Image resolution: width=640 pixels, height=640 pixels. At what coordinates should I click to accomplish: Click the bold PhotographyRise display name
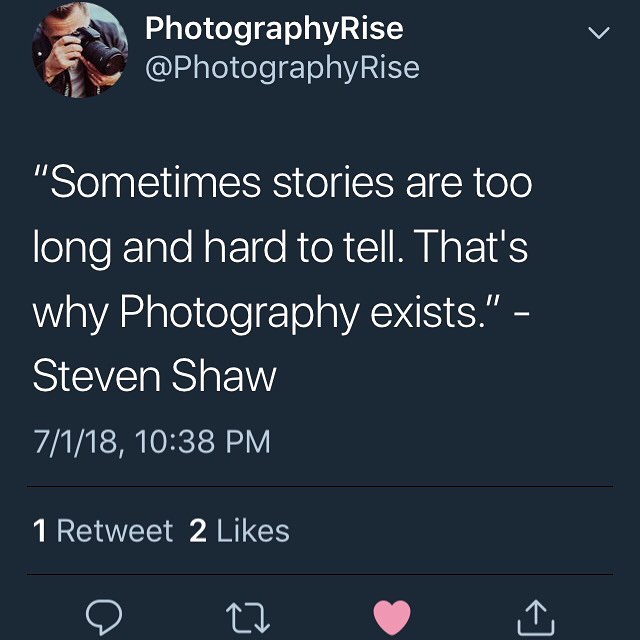pos(274,29)
